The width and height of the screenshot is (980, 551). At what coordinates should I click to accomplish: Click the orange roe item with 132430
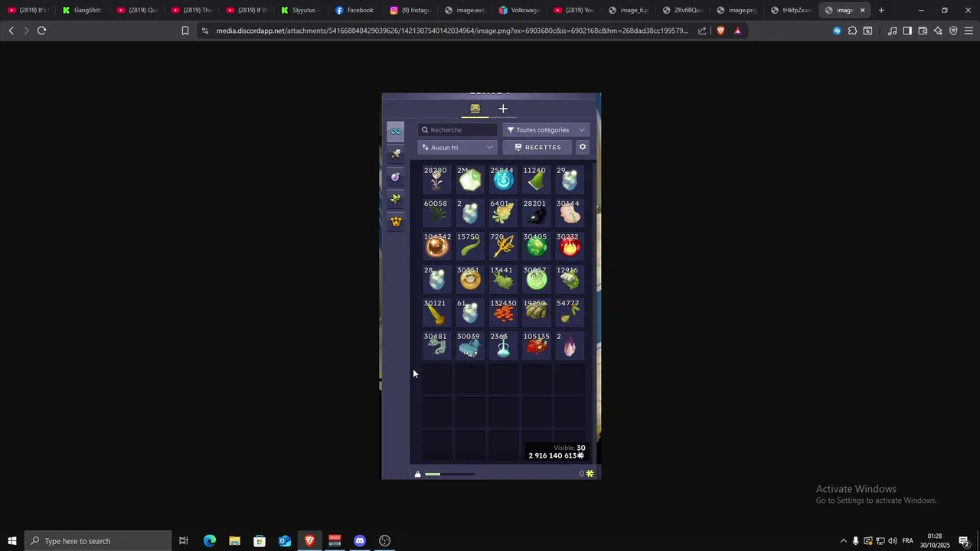coord(503,312)
